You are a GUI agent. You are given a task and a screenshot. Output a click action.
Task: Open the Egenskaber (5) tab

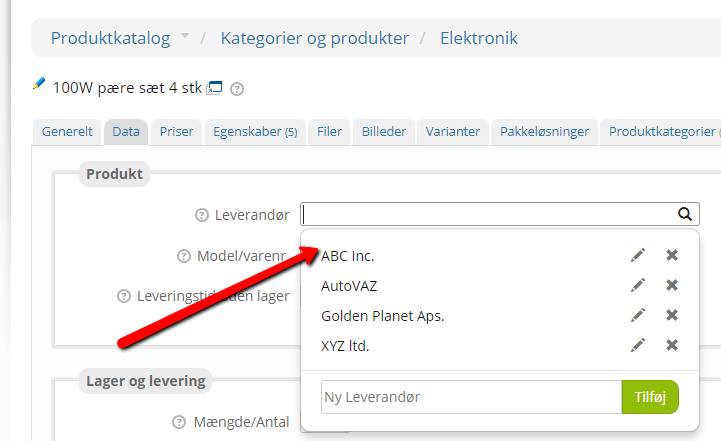click(255, 132)
